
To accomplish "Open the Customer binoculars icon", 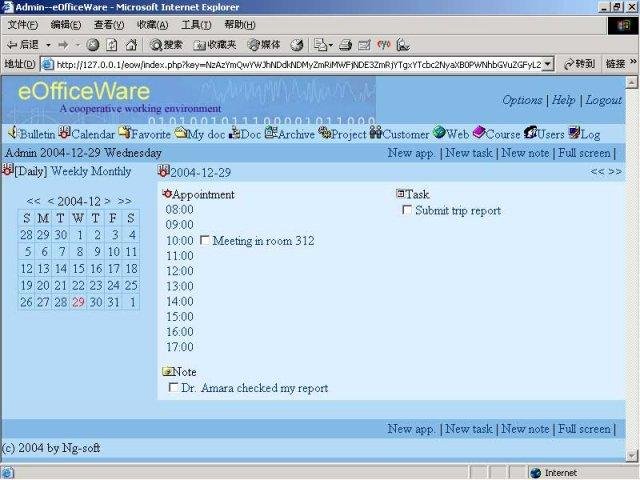I will (376, 132).
